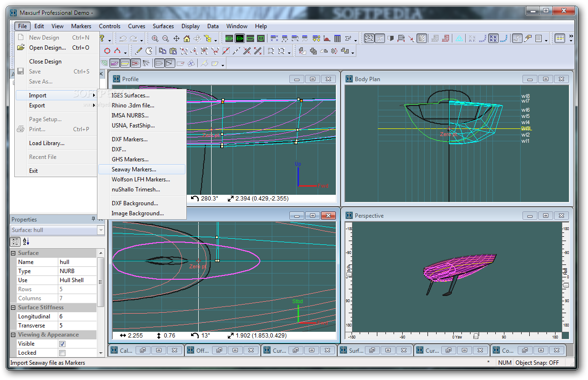Click the cyan triangle trimesh icon
Viewport: 588px width, 380px height.
point(459,39)
